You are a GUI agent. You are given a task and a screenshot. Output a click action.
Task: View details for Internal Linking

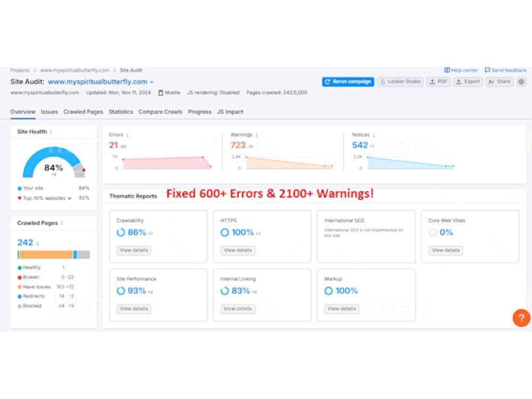[x=238, y=309]
